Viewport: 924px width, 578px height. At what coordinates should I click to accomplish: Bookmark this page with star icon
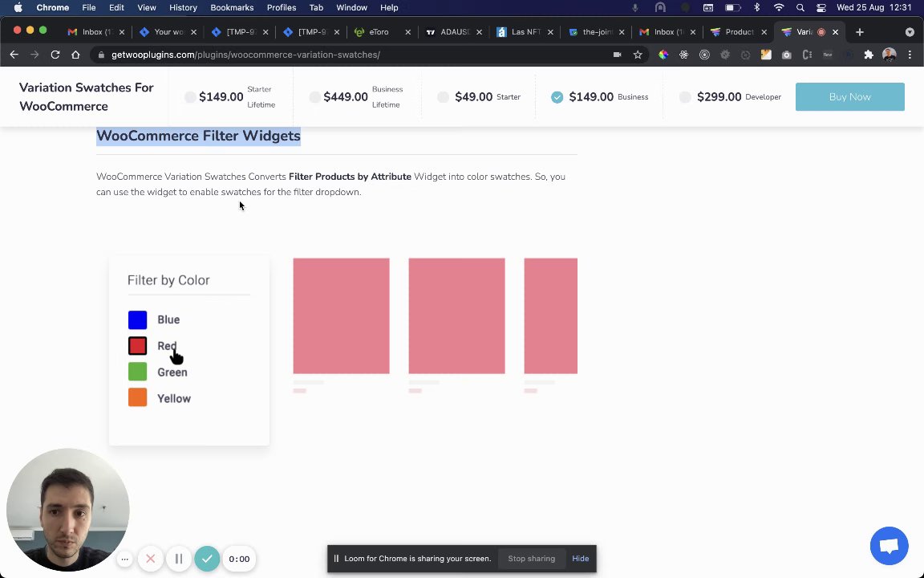click(x=638, y=55)
